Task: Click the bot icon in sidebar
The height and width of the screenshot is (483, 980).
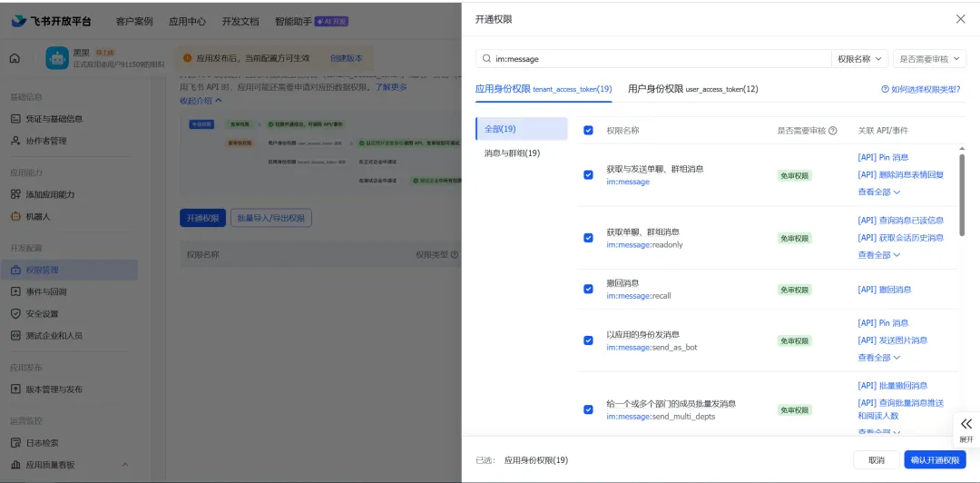Action: click(x=15, y=216)
